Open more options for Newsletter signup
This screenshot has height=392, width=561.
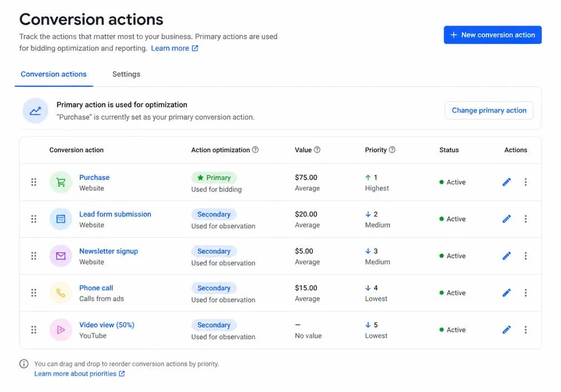[525, 256]
